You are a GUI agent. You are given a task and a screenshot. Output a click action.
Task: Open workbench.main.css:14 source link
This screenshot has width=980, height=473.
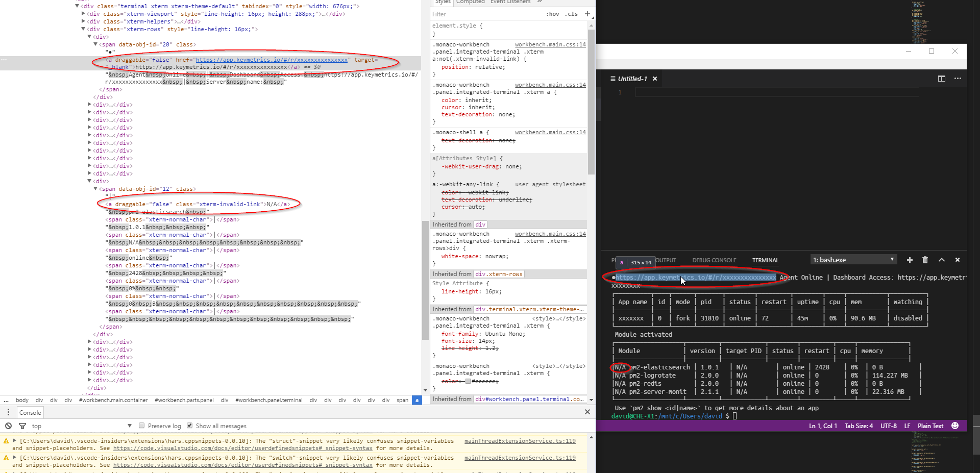pos(550,44)
